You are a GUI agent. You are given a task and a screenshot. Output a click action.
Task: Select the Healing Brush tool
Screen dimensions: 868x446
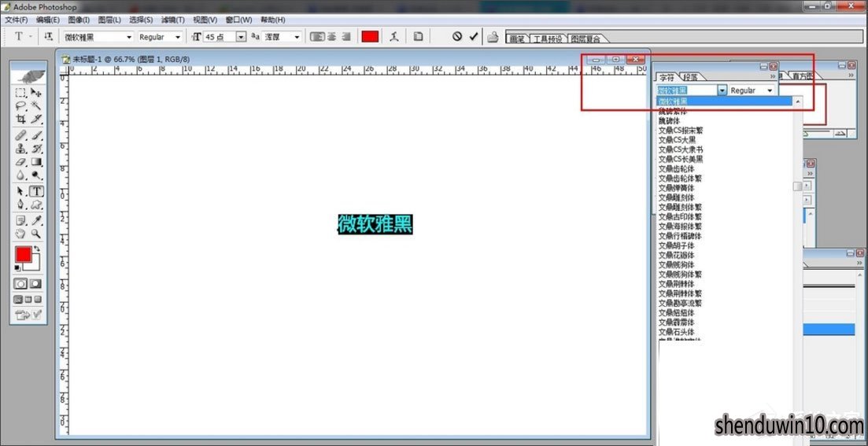pyautogui.click(x=20, y=135)
